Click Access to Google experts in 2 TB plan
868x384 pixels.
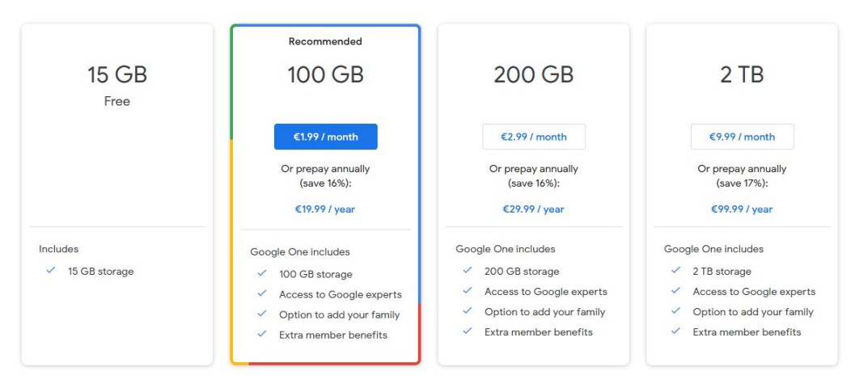[x=754, y=292]
